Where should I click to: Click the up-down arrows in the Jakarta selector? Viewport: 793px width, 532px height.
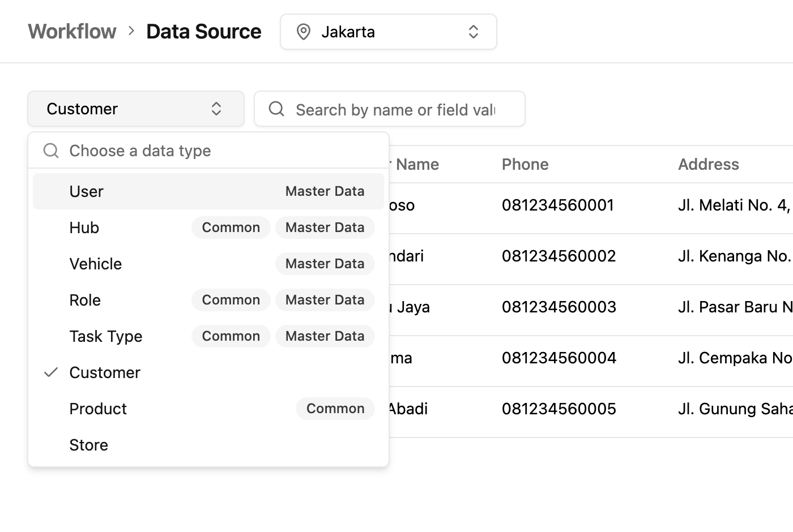coord(474,32)
